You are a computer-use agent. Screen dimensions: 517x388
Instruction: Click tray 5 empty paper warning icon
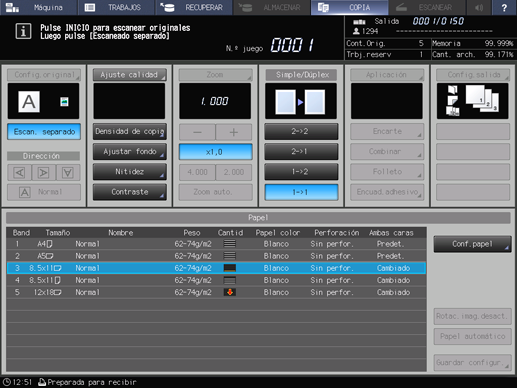coord(230,292)
